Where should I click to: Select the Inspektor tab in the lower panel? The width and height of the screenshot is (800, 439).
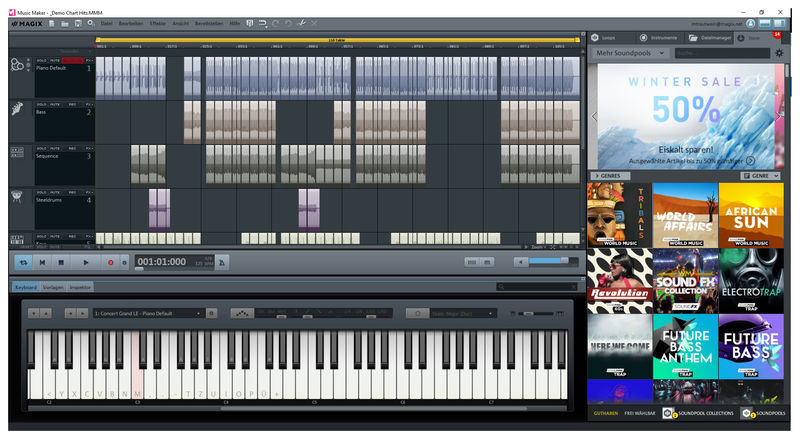pyautogui.click(x=80, y=287)
